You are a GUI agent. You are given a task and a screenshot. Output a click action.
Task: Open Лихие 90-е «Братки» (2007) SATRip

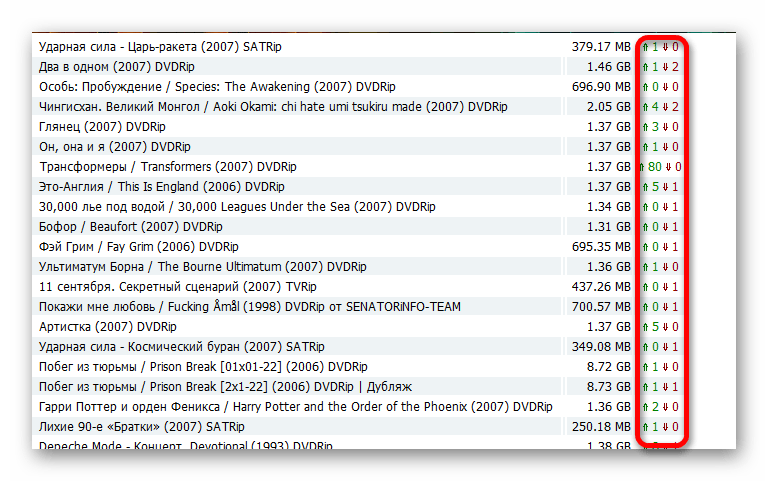tap(142, 427)
